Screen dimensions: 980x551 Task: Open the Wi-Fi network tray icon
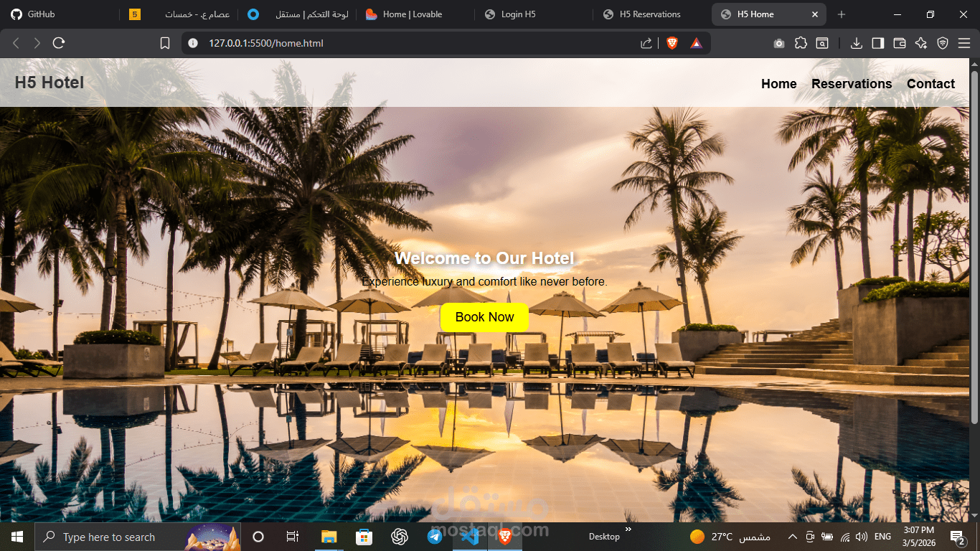click(844, 537)
